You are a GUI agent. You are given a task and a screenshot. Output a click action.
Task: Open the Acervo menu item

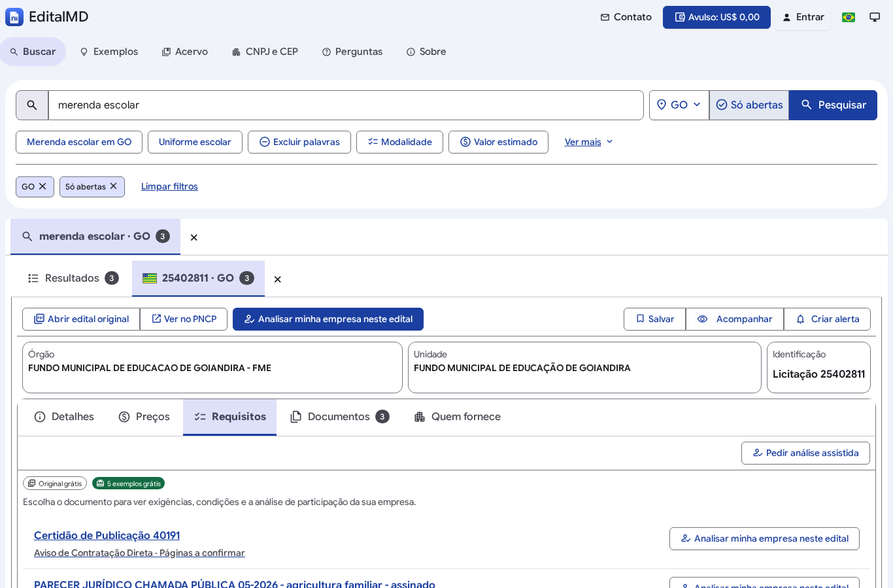[x=185, y=52]
